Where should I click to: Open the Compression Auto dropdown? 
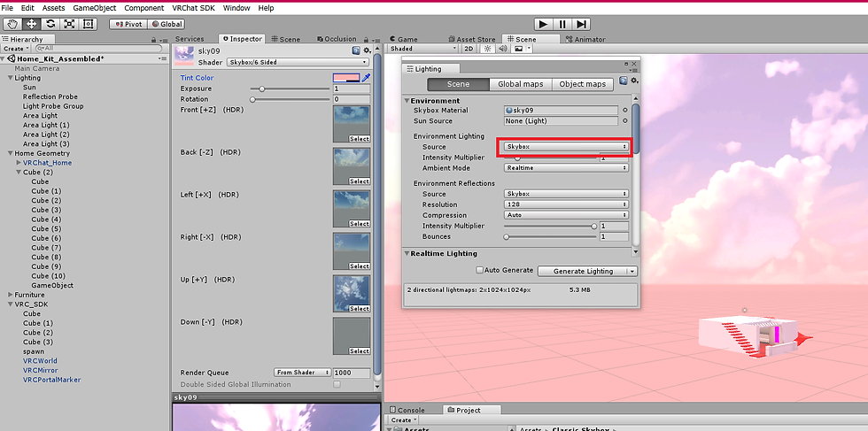point(566,215)
